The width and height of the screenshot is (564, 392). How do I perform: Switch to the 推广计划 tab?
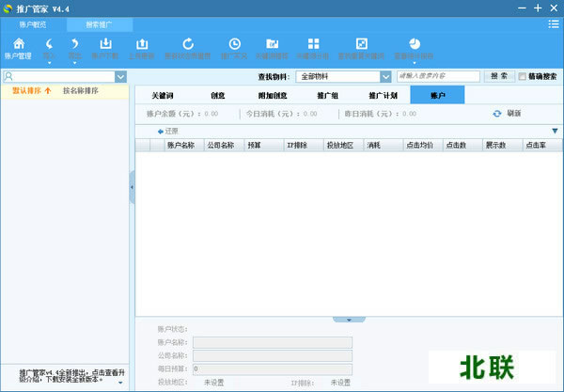(x=383, y=95)
